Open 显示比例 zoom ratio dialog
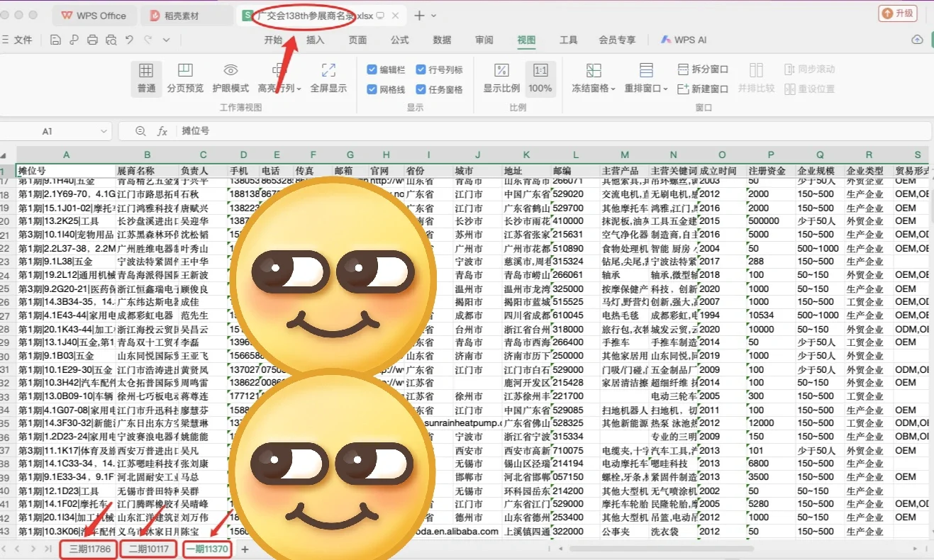 pyautogui.click(x=501, y=78)
